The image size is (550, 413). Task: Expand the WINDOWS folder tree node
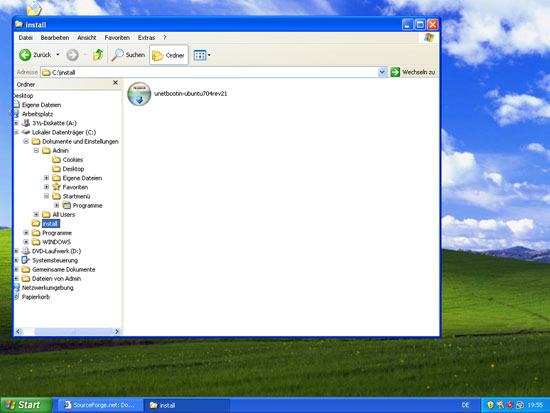tap(26, 242)
